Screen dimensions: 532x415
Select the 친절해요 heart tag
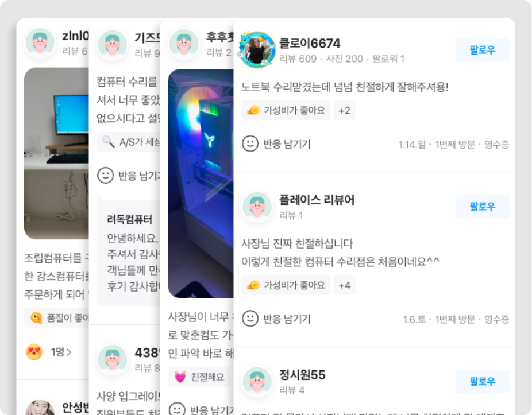point(199,377)
